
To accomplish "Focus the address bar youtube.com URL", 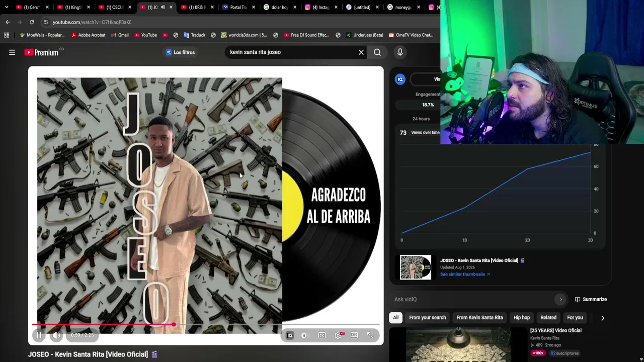I will pos(92,22).
